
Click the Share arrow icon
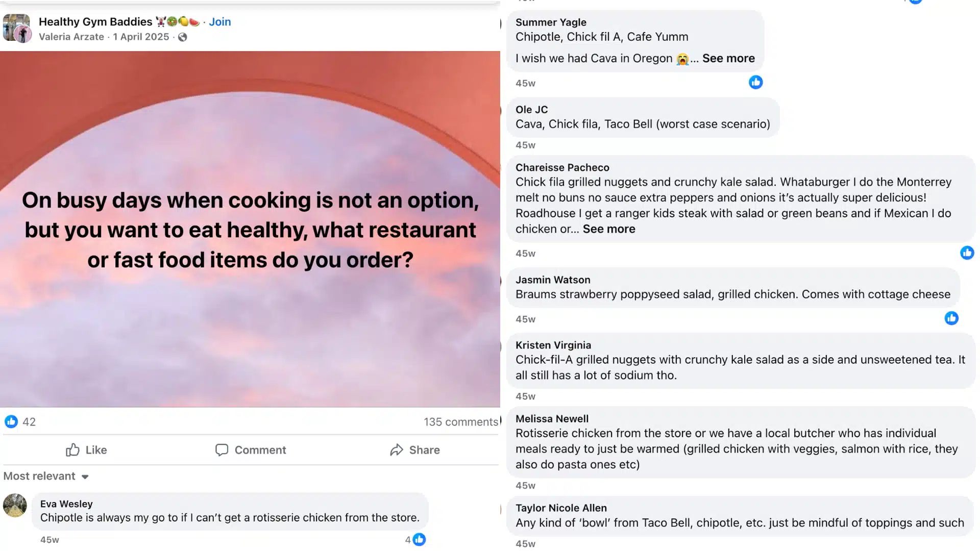point(397,450)
